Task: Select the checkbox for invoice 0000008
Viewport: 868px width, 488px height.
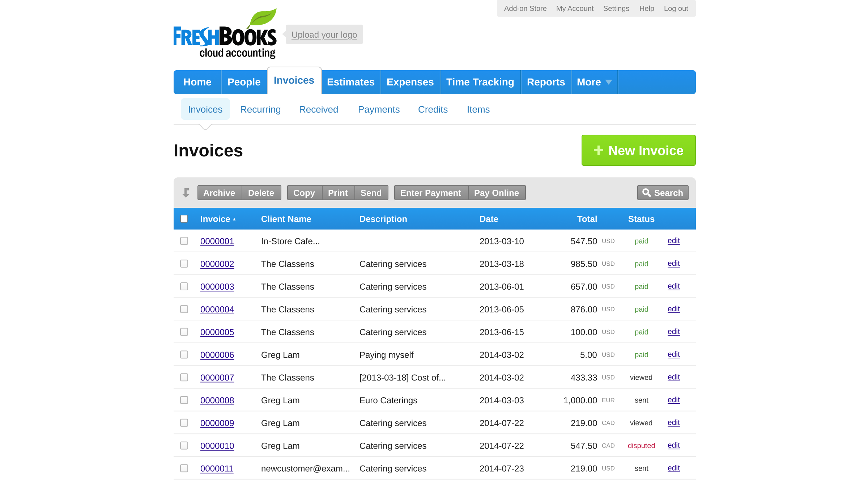Action: coord(184,400)
